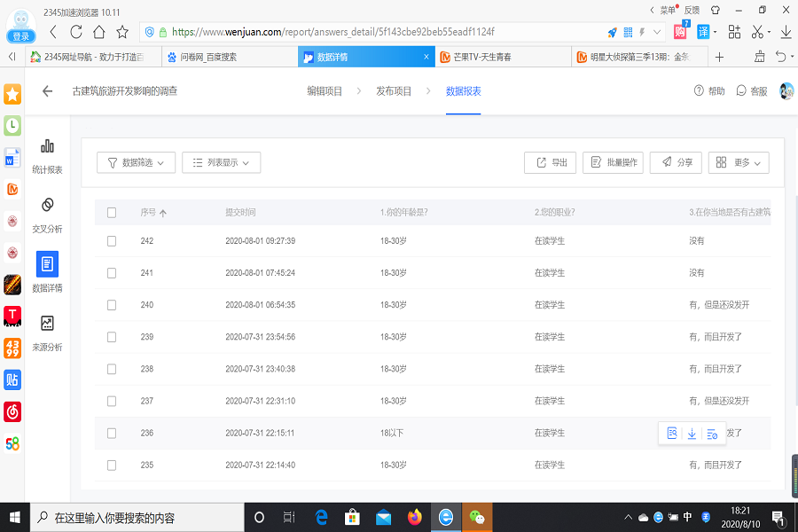The height and width of the screenshot is (532, 798).
Task: Click view-answer icon on row 236
Action: [x=672, y=434]
